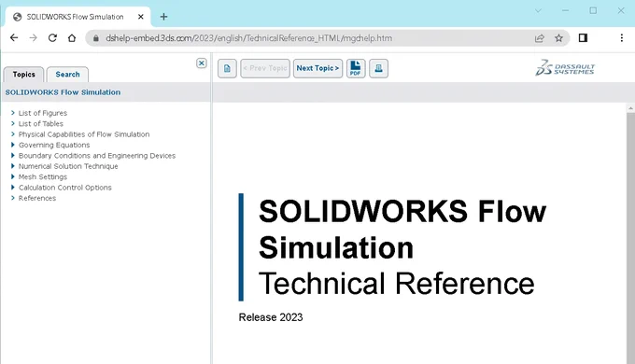This screenshot has height=364, width=635.
Task: Open SOLIDWORKS Flow Simulation heading link in panel
Action: [x=63, y=92]
